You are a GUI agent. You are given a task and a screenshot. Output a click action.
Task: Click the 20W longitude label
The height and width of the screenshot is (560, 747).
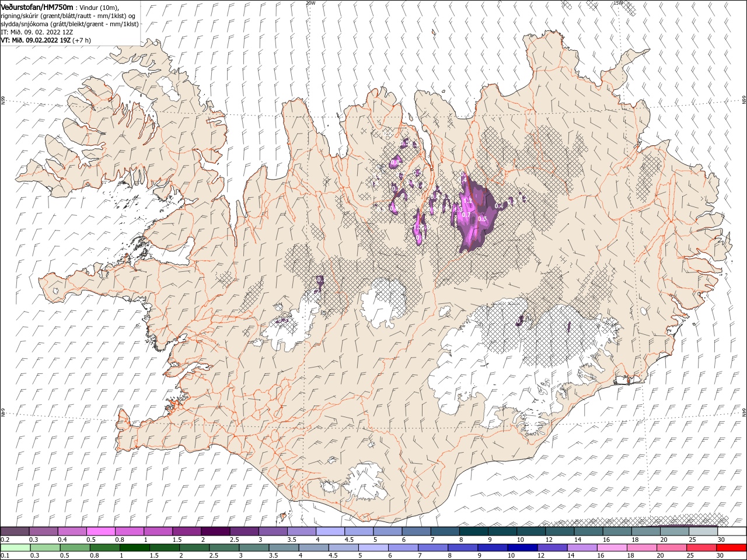click(x=310, y=2)
